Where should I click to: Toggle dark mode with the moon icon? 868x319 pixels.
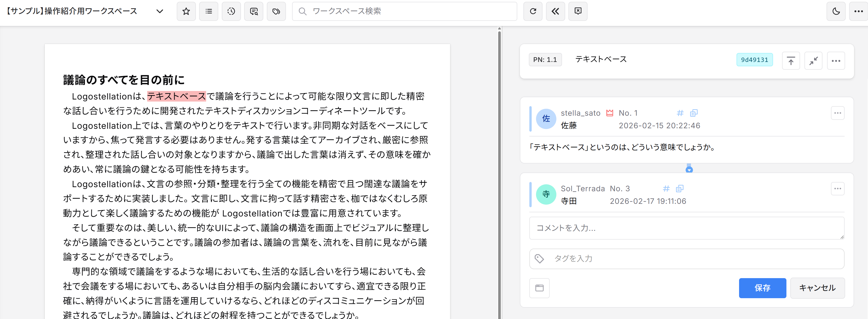(x=836, y=11)
